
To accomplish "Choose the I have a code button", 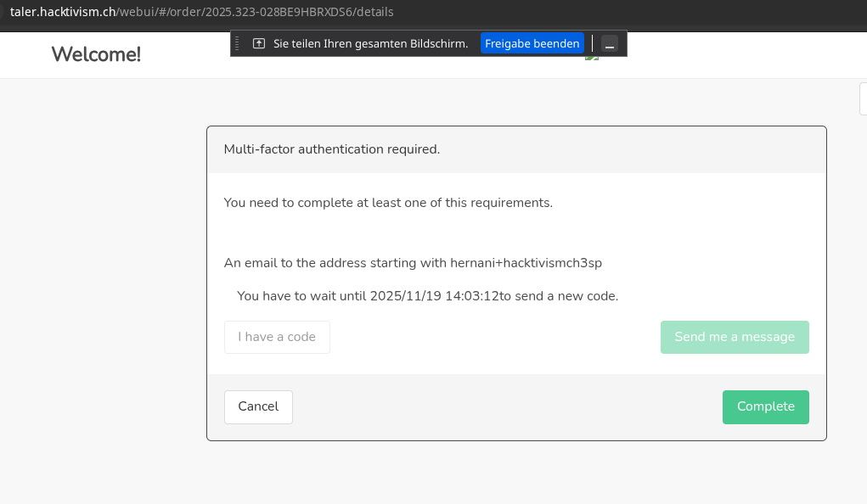I will coord(277,337).
